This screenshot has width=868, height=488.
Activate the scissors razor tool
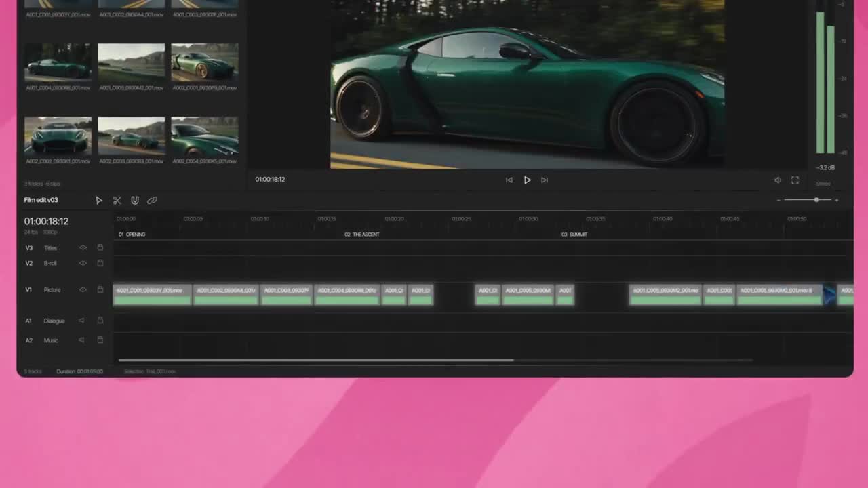pyautogui.click(x=117, y=201)
